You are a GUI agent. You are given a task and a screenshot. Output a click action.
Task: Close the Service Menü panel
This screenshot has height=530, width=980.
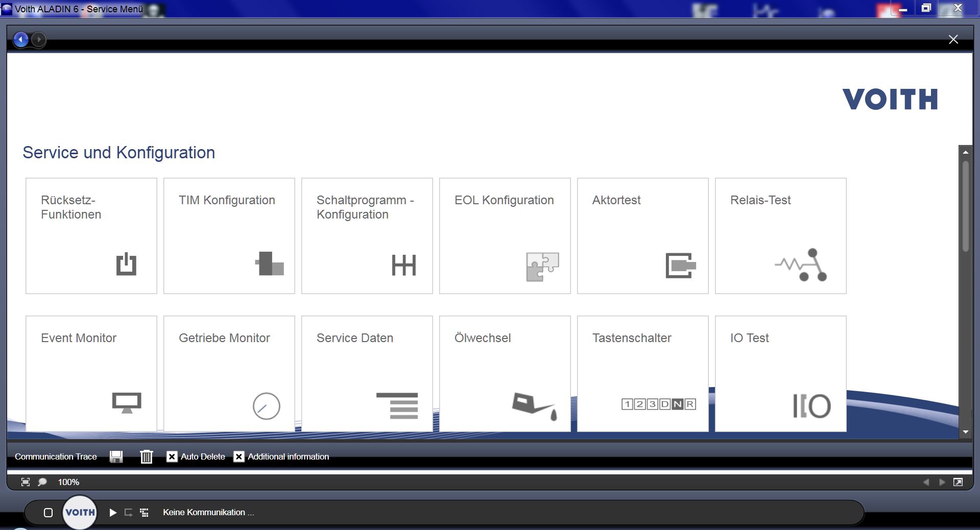click(953, 39)
